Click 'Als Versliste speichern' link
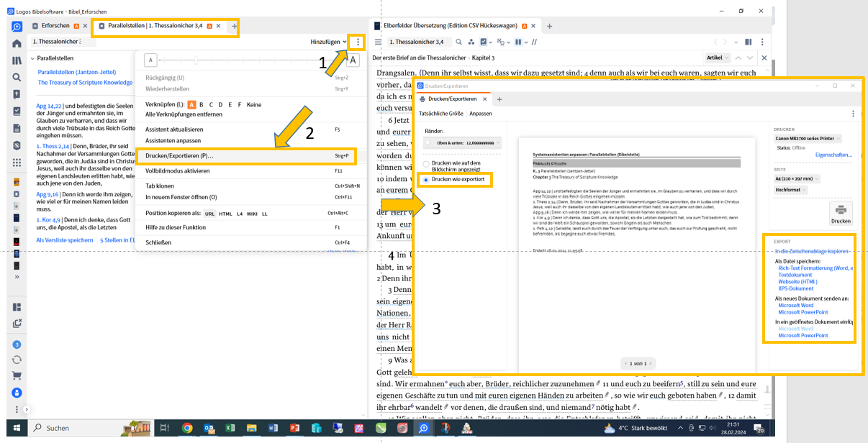 tap(65, 240)
